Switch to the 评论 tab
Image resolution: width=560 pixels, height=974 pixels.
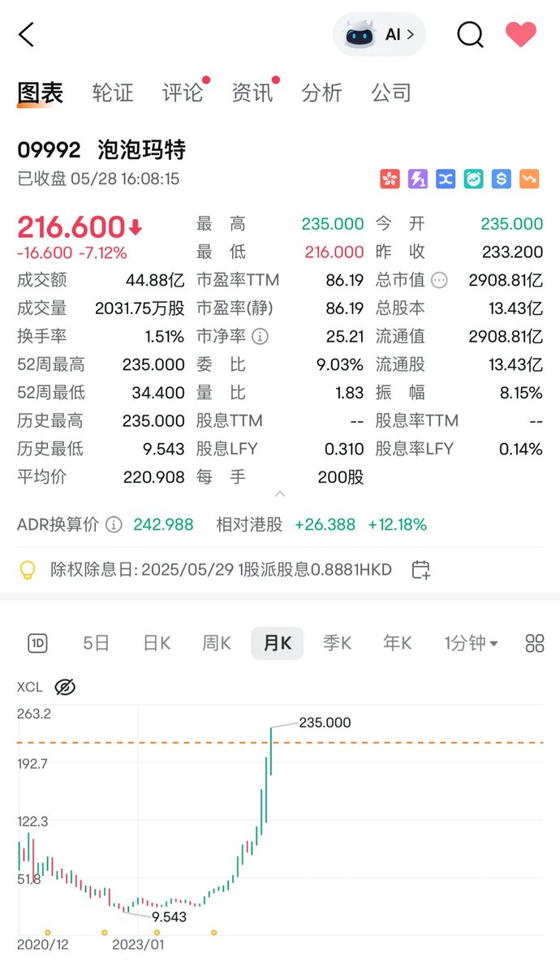tap(183, 93)
